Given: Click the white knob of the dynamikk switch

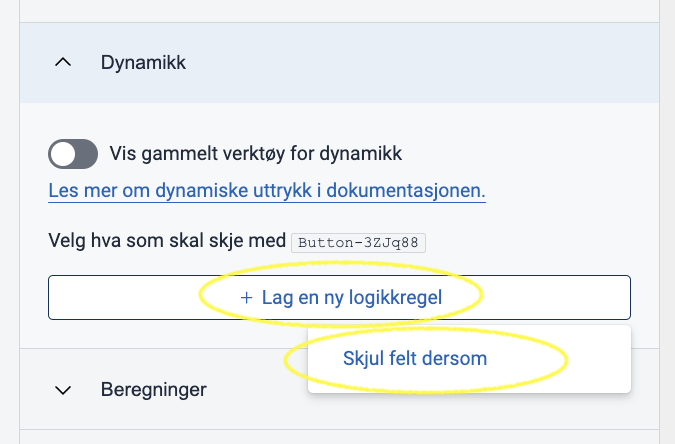Looking at the screenshot, I should pos(63,154).
